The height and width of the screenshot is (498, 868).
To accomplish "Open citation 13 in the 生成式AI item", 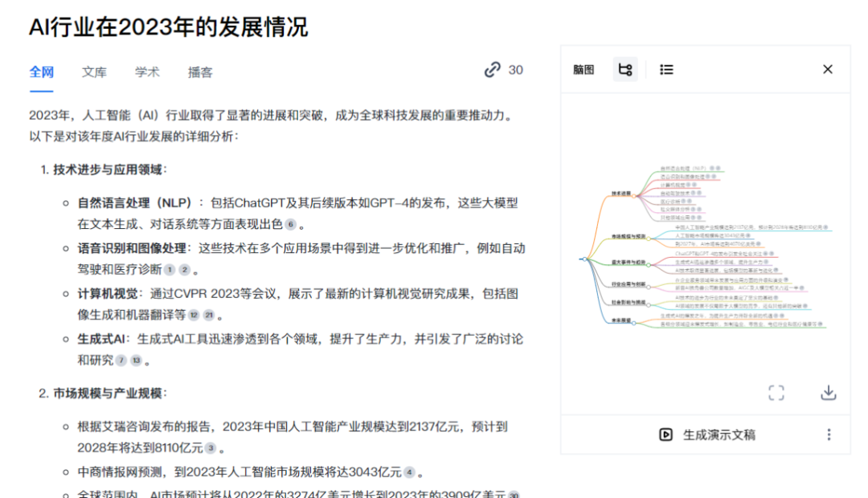I will pyautogui.click(x=136, y=361).
